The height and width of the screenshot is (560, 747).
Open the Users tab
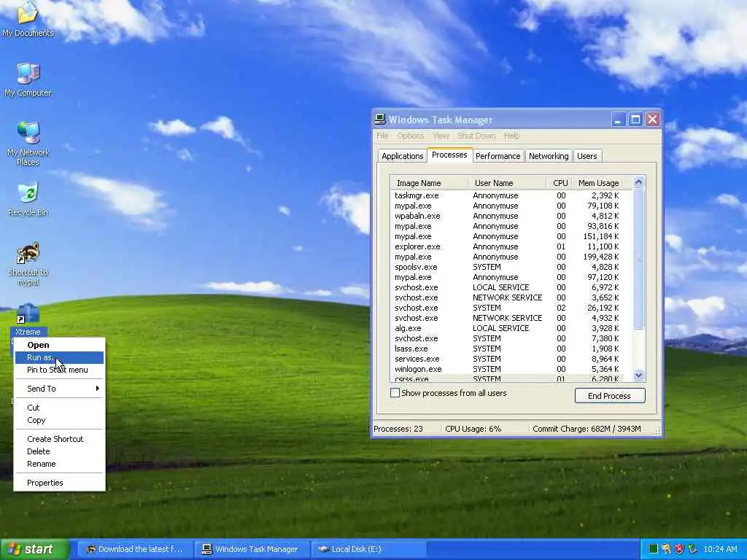587,156
